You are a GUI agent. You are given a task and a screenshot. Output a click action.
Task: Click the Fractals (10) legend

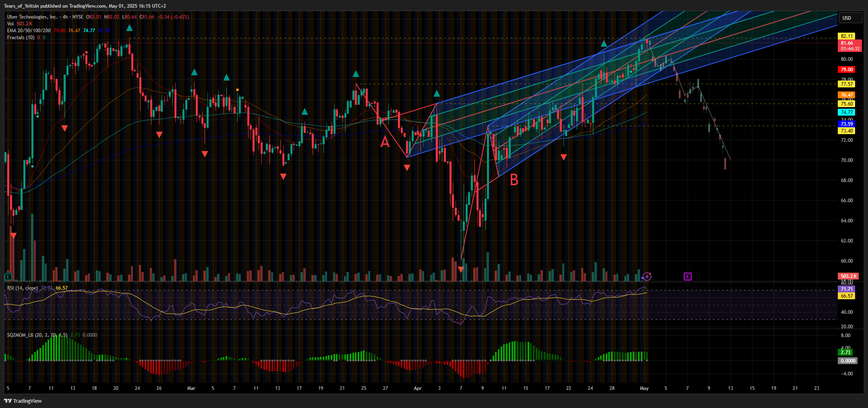(x=21, y=37)
